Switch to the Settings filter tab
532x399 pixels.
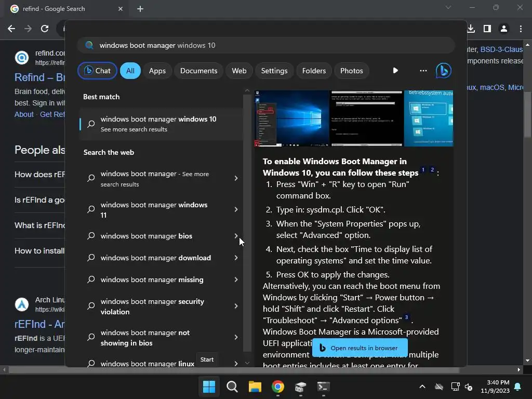click(274, 71)
